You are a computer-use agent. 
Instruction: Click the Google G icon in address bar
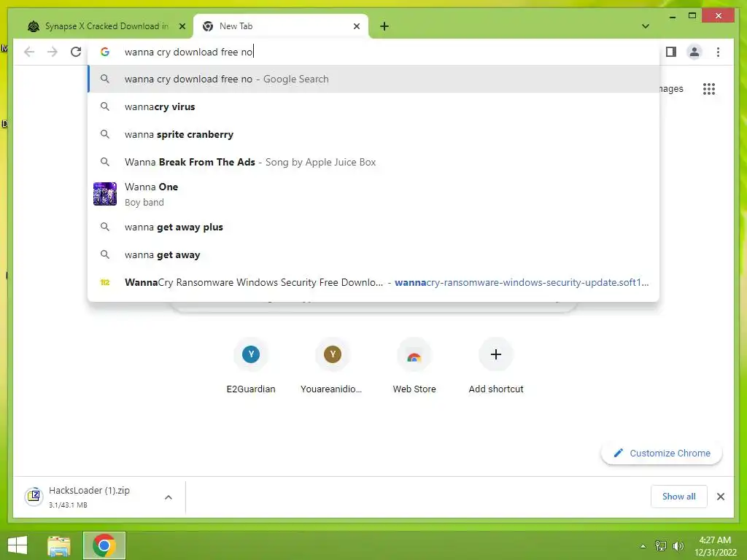point(105,52)
